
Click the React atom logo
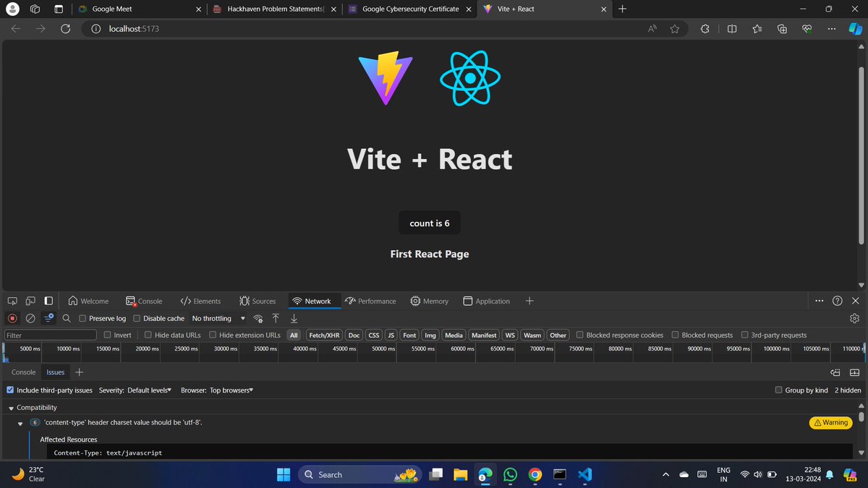click(470, 78)
